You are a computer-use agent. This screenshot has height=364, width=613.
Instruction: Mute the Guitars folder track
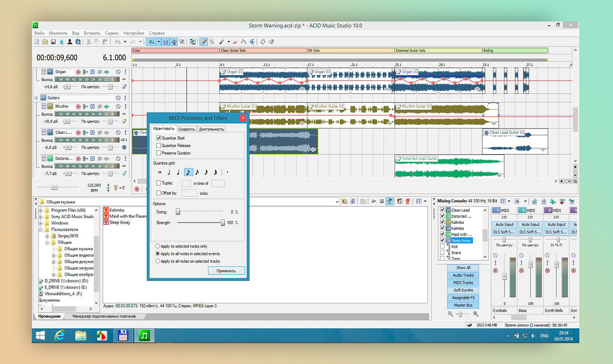point(118,98)
